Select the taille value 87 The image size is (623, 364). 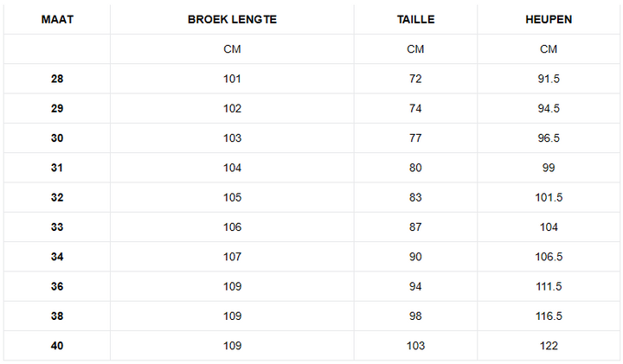click(415, 227)
